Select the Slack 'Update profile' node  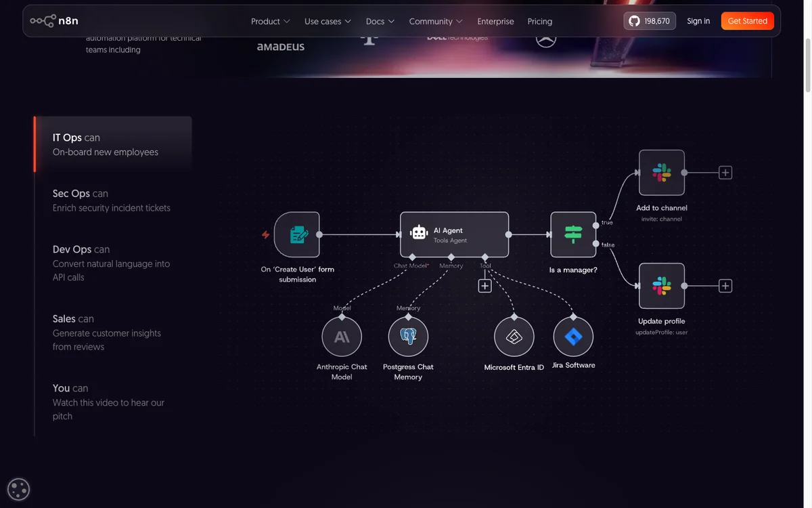click(662, 286)
